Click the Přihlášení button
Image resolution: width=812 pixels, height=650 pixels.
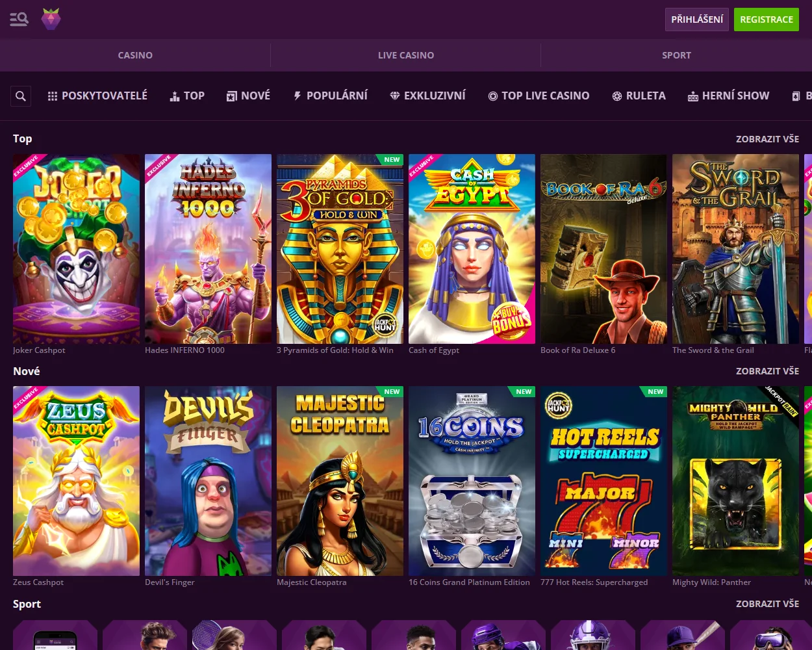(x=696, y=19)
